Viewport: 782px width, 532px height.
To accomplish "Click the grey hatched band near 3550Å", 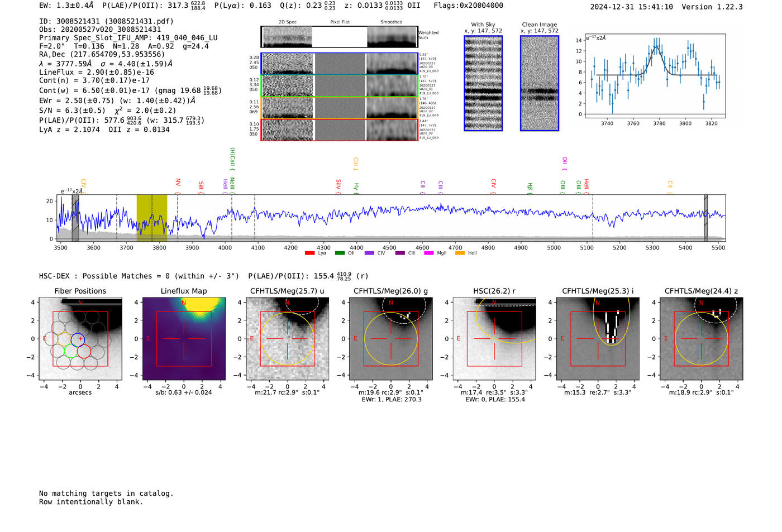I will pyautogui.click(x=75, y=218).
